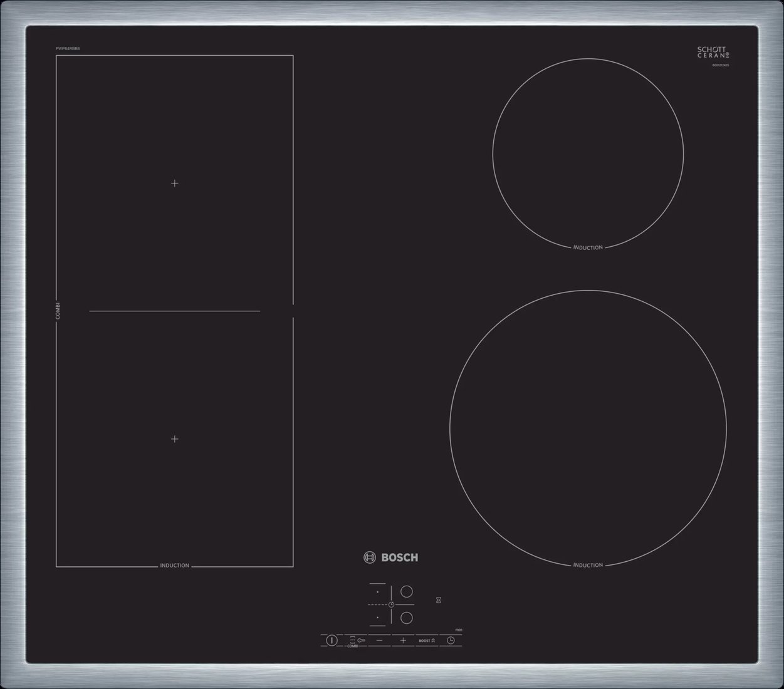
Task: Select the hourglass short-timer icon
Action: click(439, 600)
